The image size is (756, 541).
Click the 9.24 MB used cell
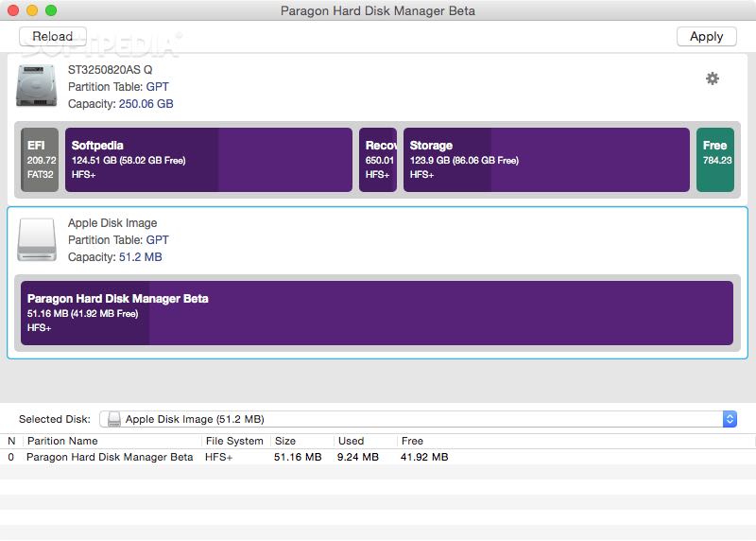(358, 457)
